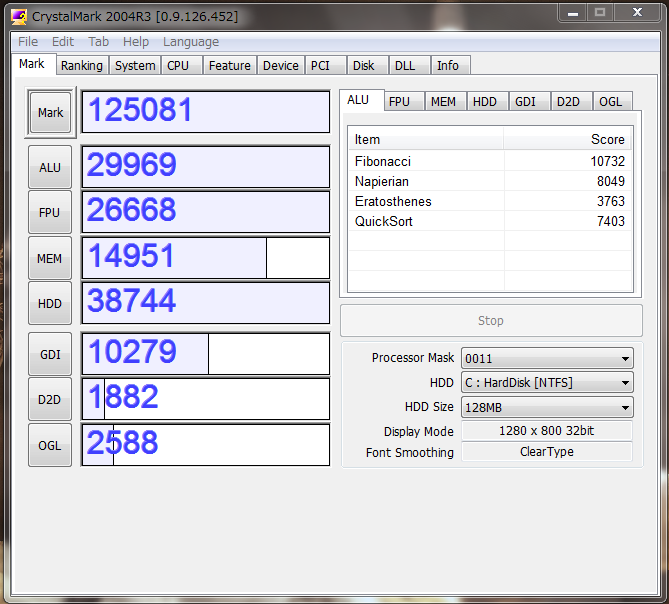Open the Tab menu
669x604 pixels.
[x=99, y=42]
